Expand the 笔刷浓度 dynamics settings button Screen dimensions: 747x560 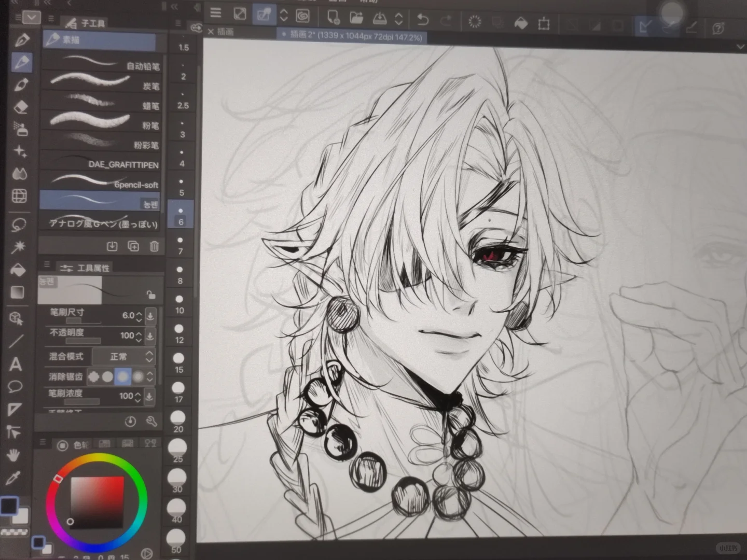(149, 397)
